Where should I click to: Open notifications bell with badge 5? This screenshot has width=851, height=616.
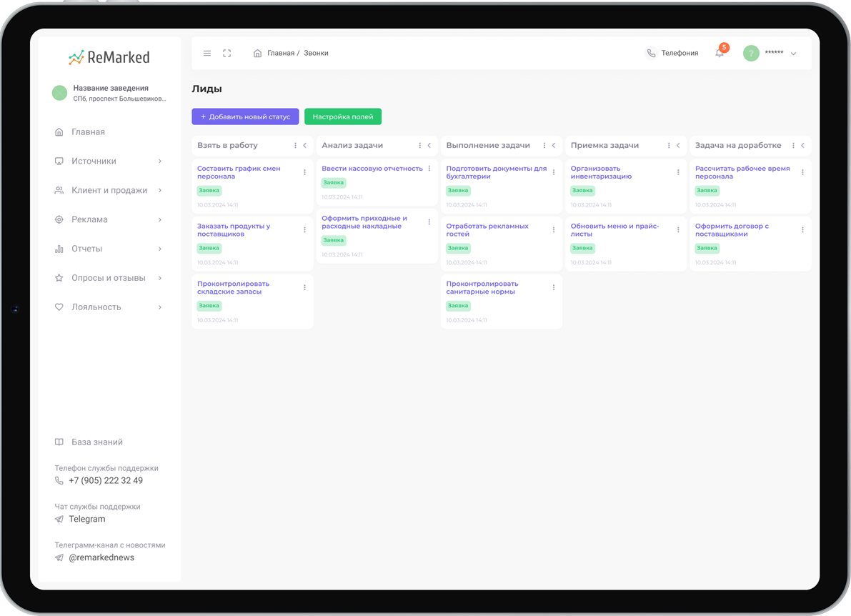pyautogui.click(x=720, y=53)
